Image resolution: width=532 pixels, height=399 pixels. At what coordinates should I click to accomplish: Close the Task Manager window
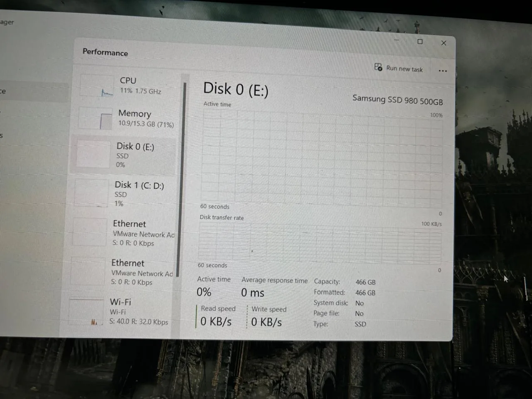click(443, 43)
